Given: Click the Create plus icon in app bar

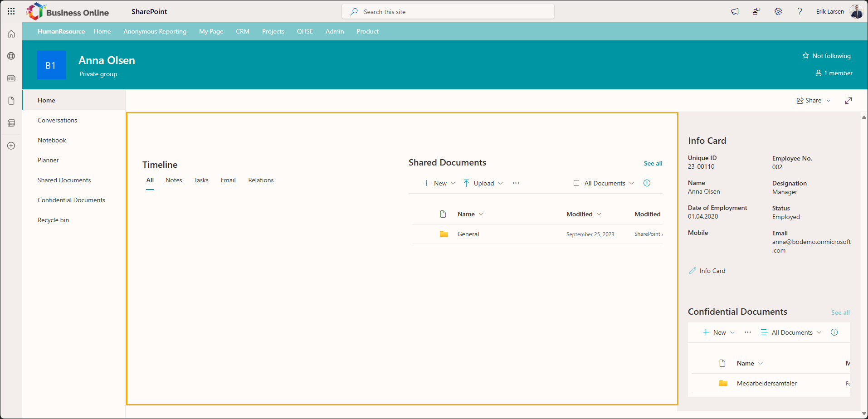Looking at the screenshot, I should (11, 146).
